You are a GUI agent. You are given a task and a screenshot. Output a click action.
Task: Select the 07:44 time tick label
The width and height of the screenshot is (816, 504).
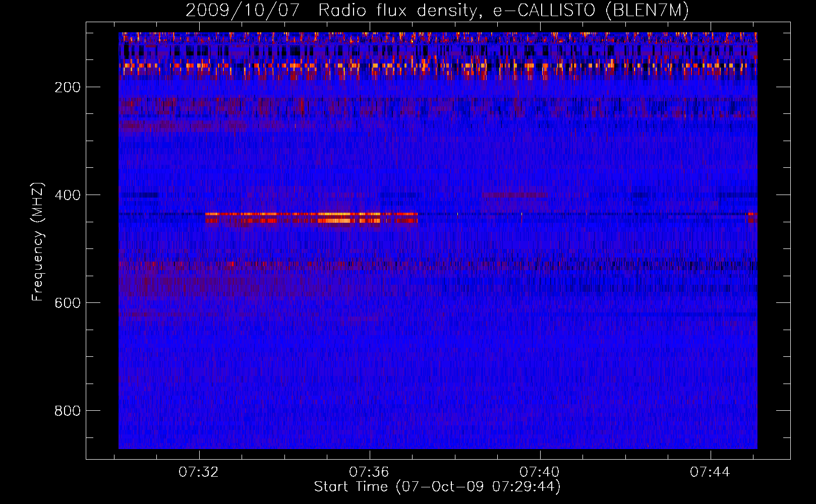pyautogui.click(x=711, y=472)
